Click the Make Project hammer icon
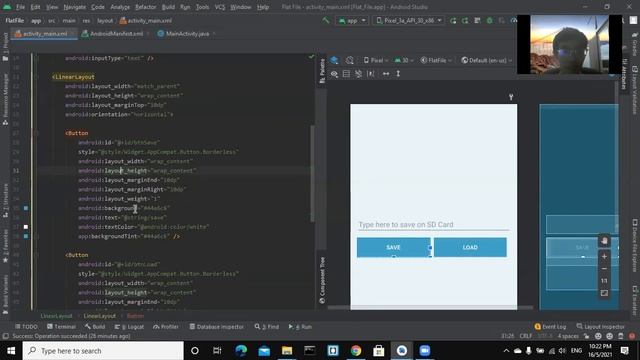Screen dimensions: 640x360 (x=325, y=20)
